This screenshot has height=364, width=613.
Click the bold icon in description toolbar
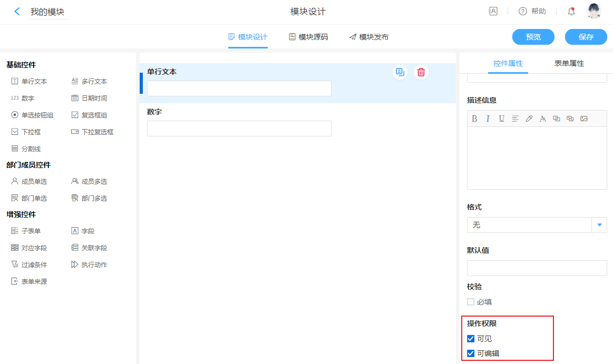(x=474, y=119)
